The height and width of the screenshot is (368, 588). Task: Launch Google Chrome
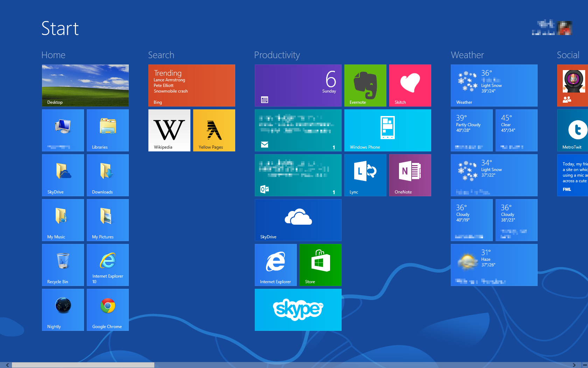(x=108, y=310)
